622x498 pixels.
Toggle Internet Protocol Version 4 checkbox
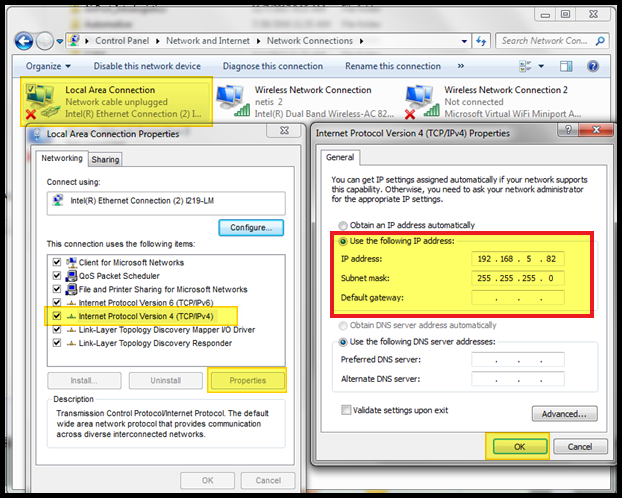point(57,316)
